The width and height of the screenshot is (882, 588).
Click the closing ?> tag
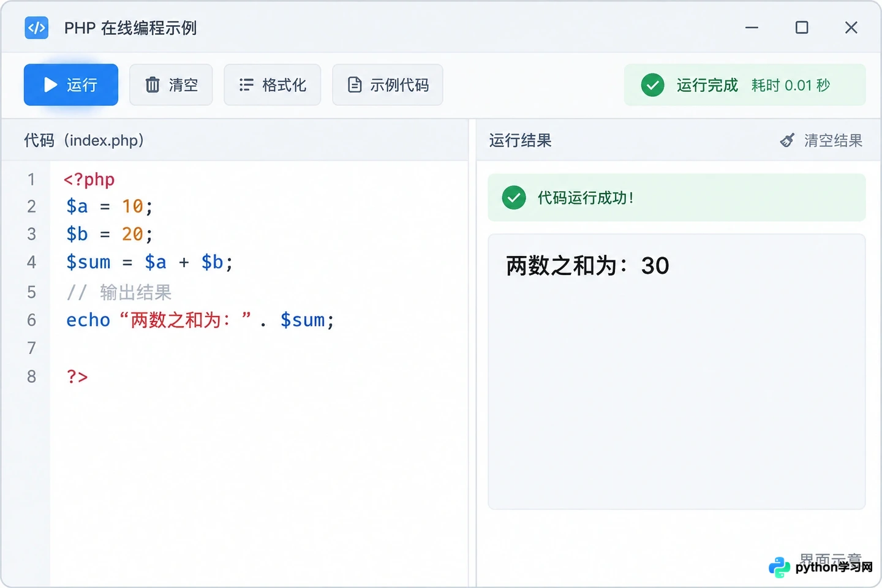click(77, 376)
